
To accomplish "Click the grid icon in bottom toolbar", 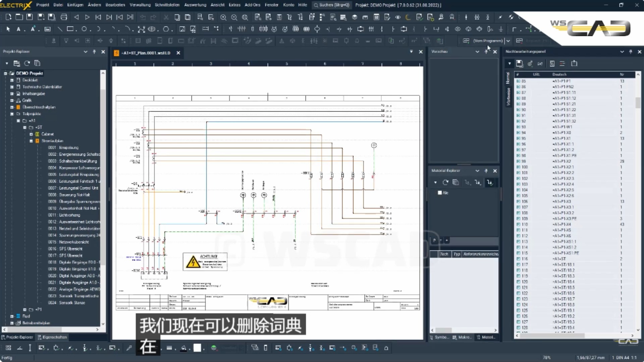I will 8,348.
